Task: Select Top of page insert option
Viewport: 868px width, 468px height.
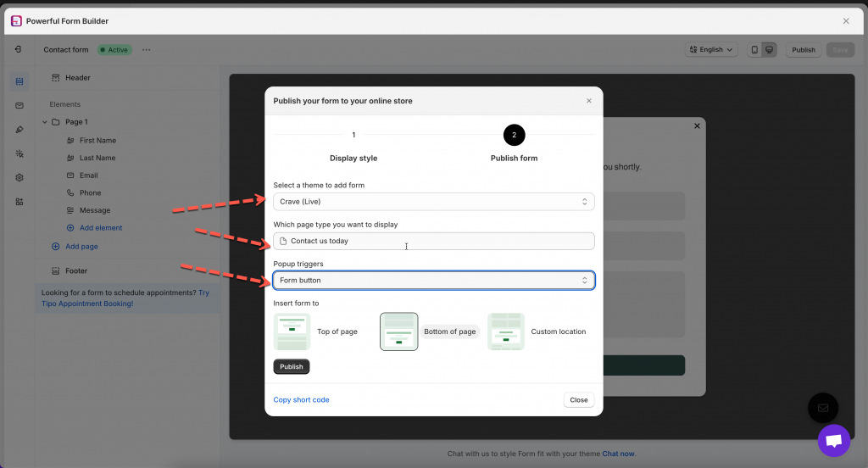Action: [x=292, y=331]
